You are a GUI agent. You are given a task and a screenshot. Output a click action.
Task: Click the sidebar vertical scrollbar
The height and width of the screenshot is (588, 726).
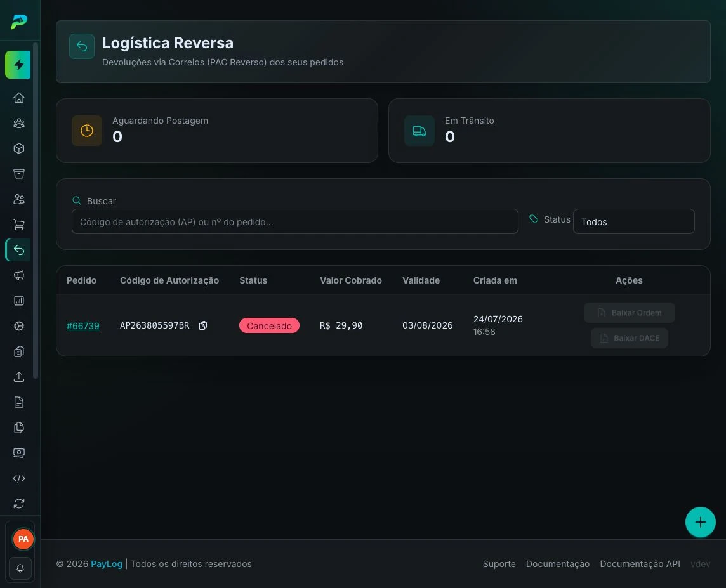coord(36,211)
